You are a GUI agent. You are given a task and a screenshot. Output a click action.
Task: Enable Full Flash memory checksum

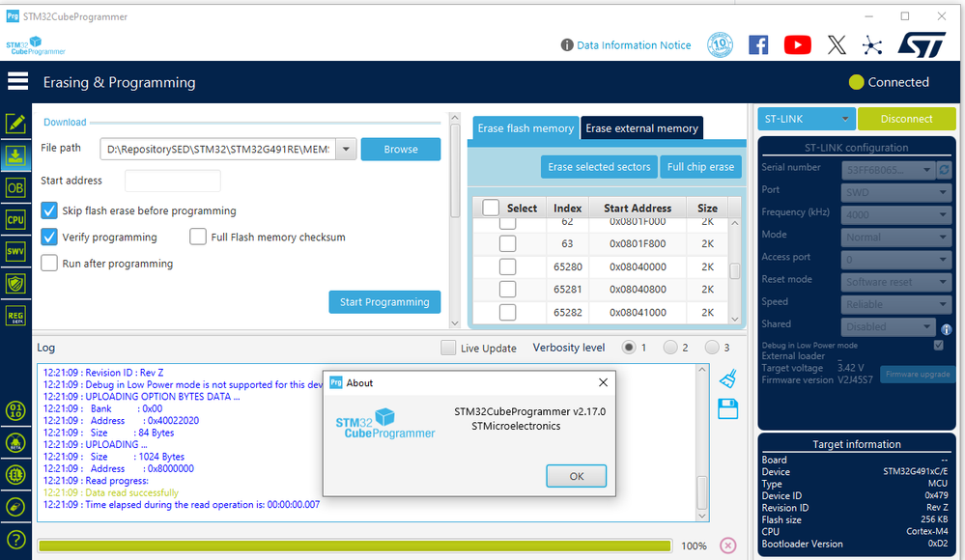[x=198, y=237]
